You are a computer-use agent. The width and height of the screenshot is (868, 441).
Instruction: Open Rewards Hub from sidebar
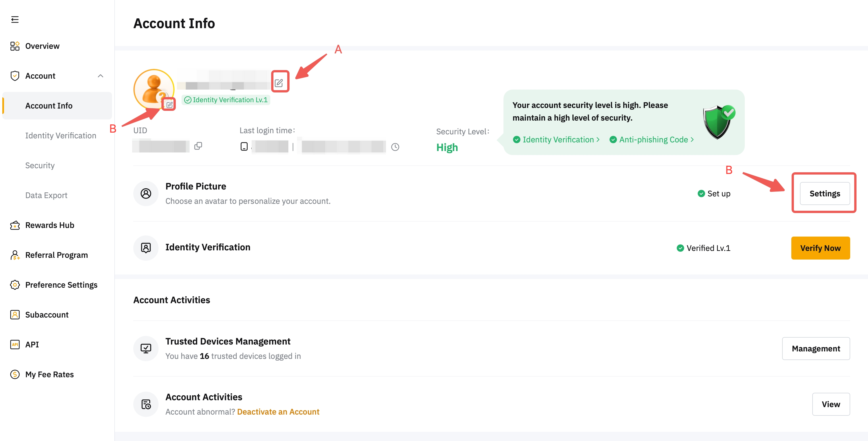(x=49, y=225)
